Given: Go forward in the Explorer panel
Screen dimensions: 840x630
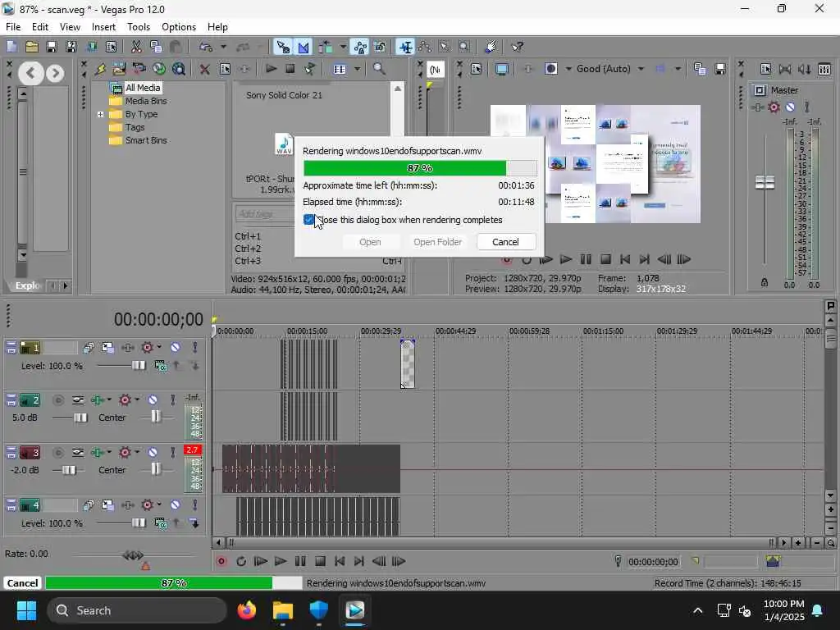Looking at the screenshot, I should click(55, 73).
